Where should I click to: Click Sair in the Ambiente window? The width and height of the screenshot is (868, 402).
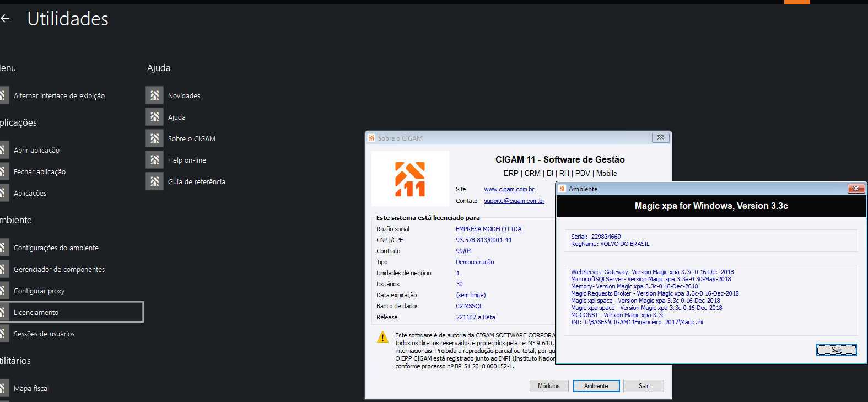[837, 350]
